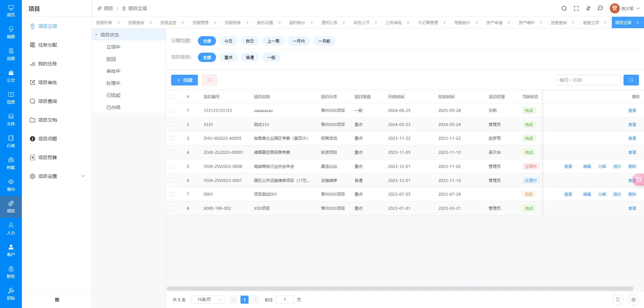Click the horizontal scrollbar below the table
644x308 pixels.
(400, 289)
